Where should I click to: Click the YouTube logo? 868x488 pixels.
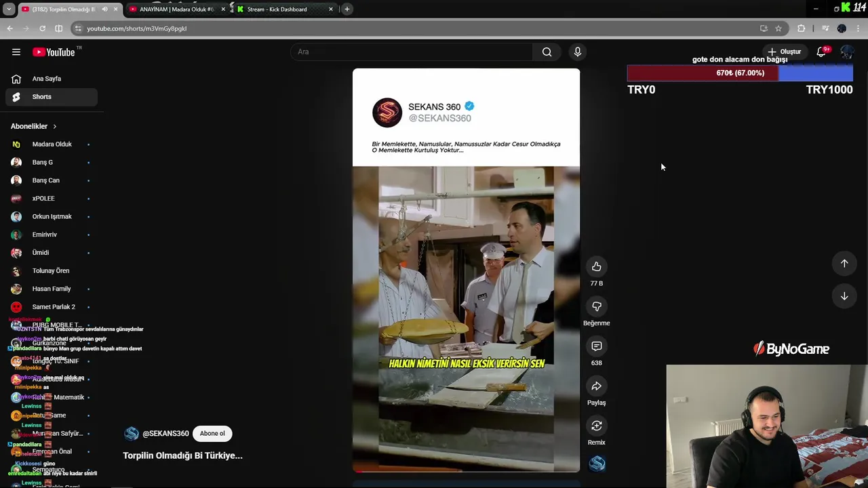coord(54,52)
